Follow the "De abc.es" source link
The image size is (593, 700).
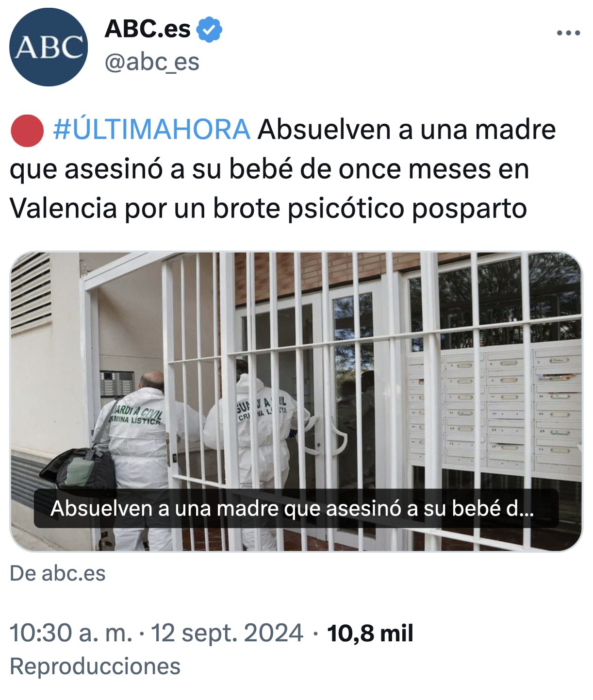(x=58, y=573)
